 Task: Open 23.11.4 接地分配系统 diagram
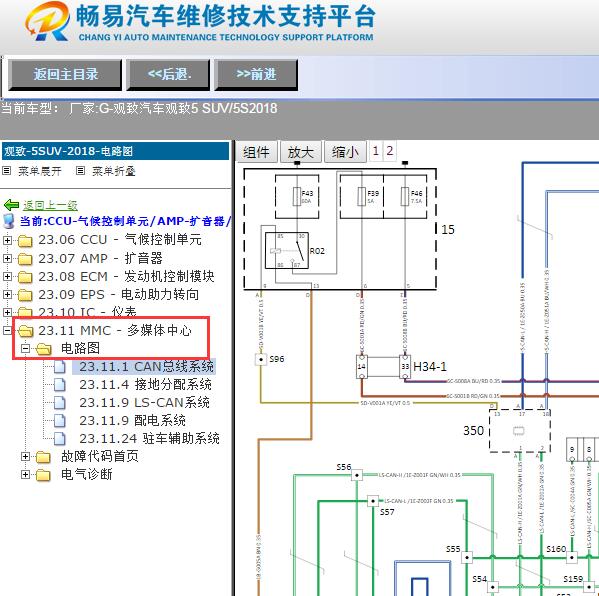tap(145, 385)
